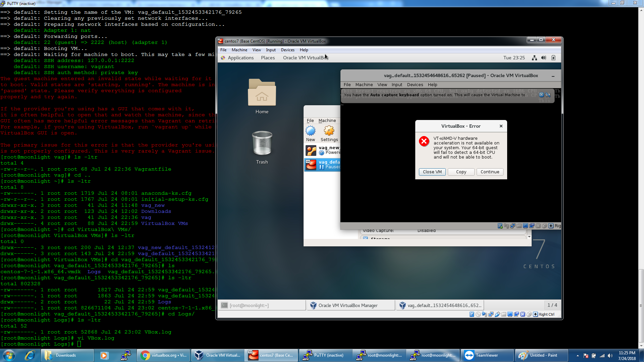Open File menu in VirtualBox Manager
The image size is (644, 362).
pyautogui.click(x=310, y=121)
